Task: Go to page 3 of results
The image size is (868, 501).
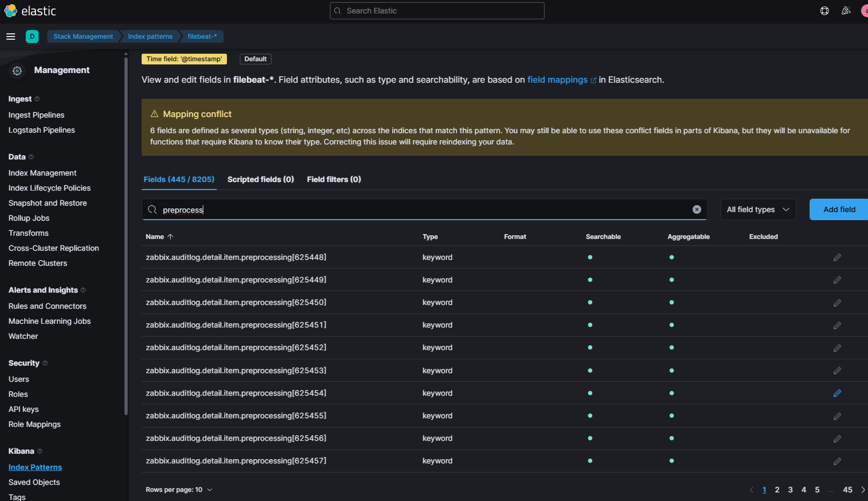Action: [x=790, y=490]
